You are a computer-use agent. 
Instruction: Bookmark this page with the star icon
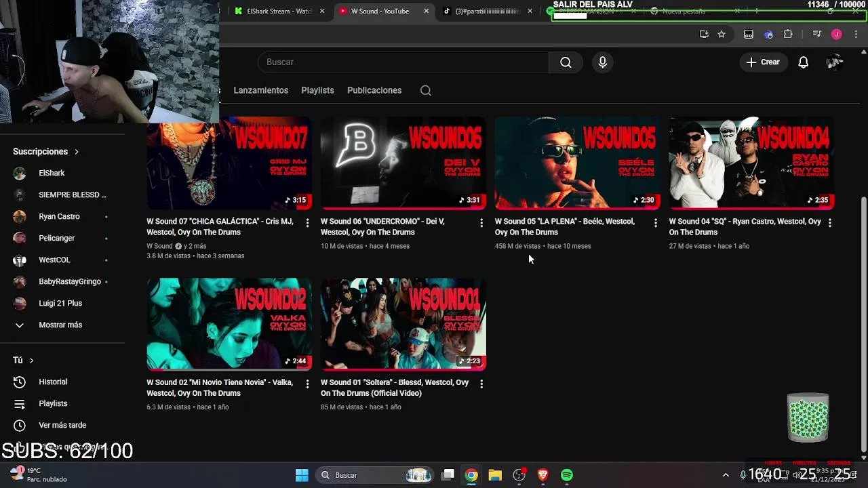click(722, 35)
